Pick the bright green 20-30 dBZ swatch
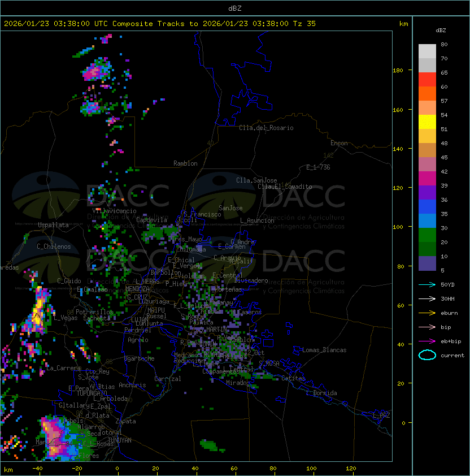The height and width of the screenshot is (476, 470). pyautogui.click(x=427, y=235)
